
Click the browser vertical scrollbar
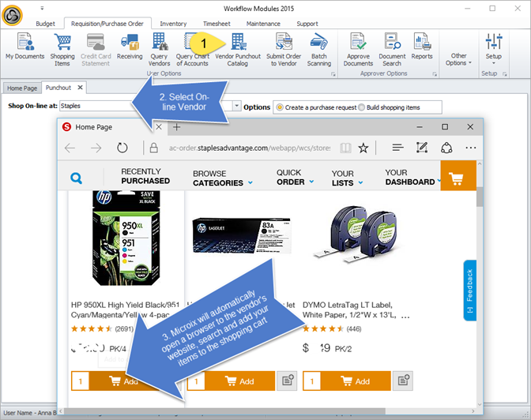(480, 276)
